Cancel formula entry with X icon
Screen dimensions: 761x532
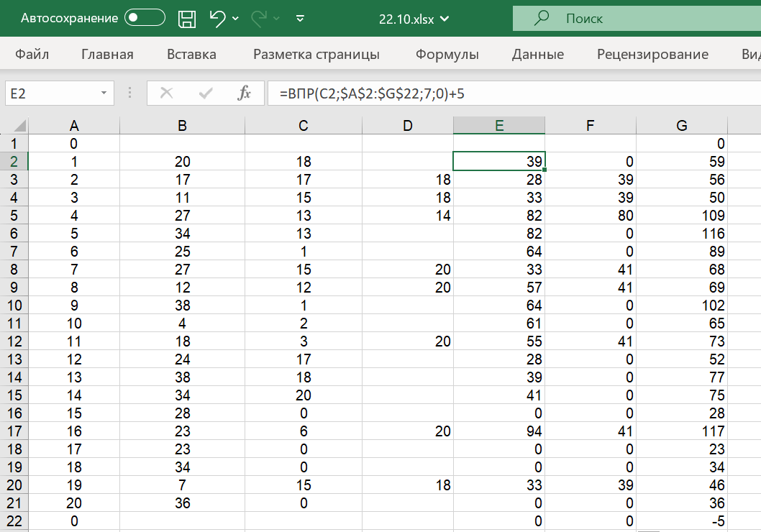click(x=167, y=93)
